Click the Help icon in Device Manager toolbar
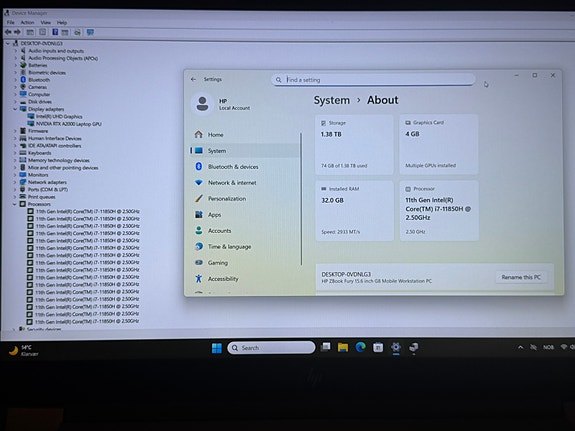Viewport: 575px width, 431px height. pyautogui.click(x=55, y=32)
